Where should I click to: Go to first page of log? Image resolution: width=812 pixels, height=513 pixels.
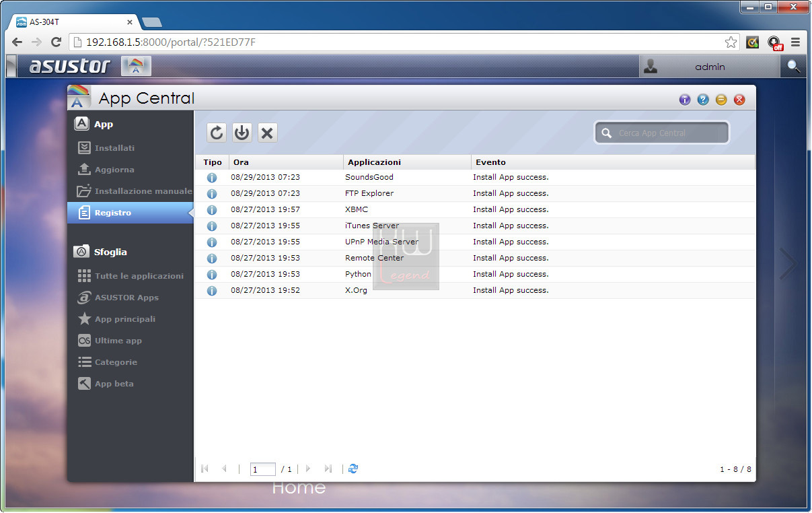[205, 469]
